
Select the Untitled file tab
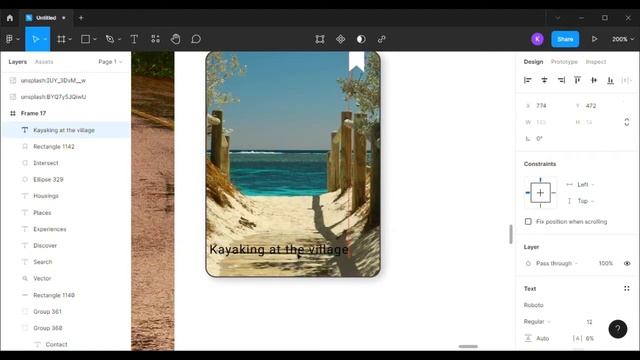46,18
